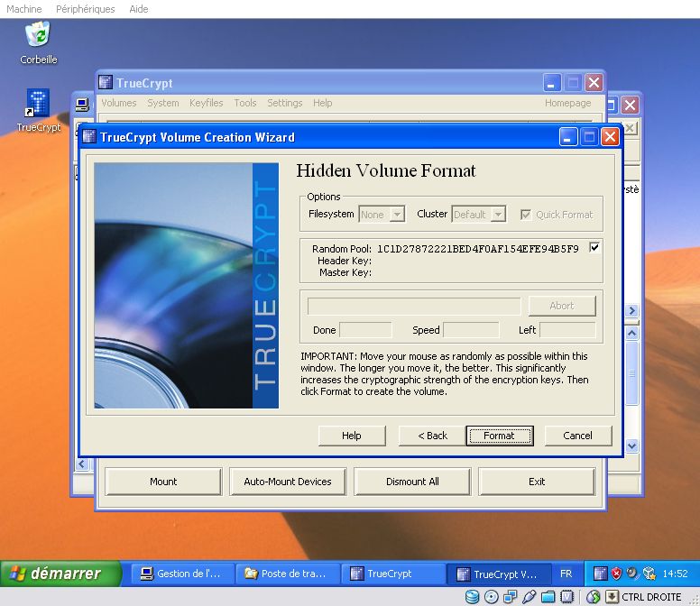700x606 pixels.
Task: Click the background window's scroll-right arrow
Action: click(631, 310)
